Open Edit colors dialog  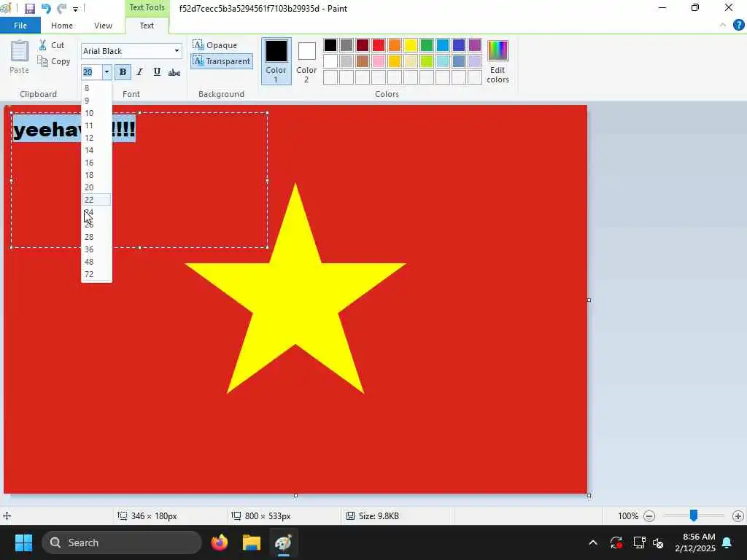pos(498,61)
